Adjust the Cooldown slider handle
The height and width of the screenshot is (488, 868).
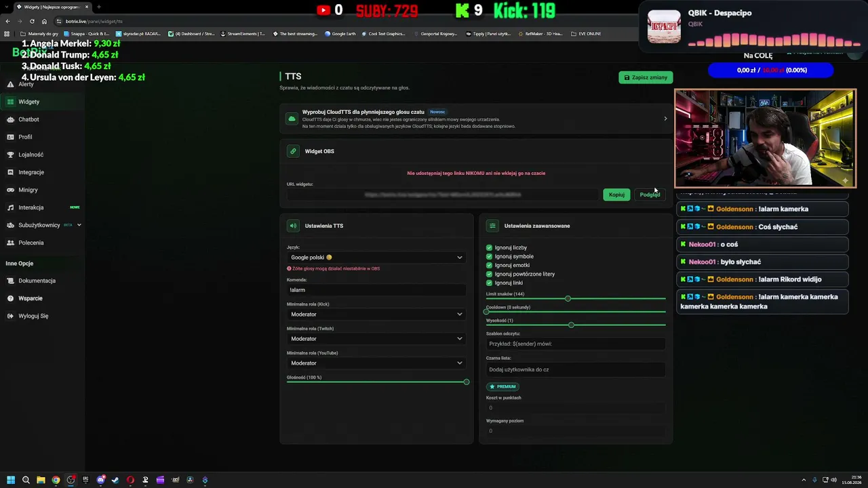pos(487,312)
